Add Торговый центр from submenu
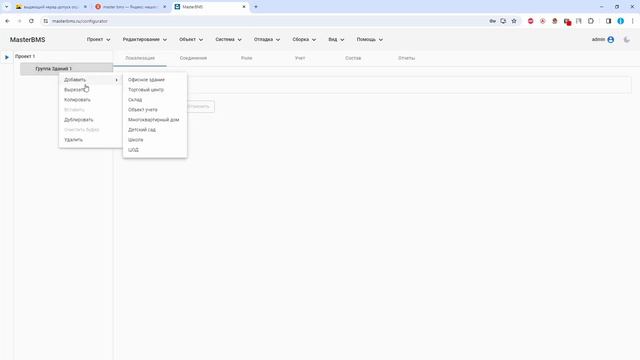The image size is (640, 360). 155,89
